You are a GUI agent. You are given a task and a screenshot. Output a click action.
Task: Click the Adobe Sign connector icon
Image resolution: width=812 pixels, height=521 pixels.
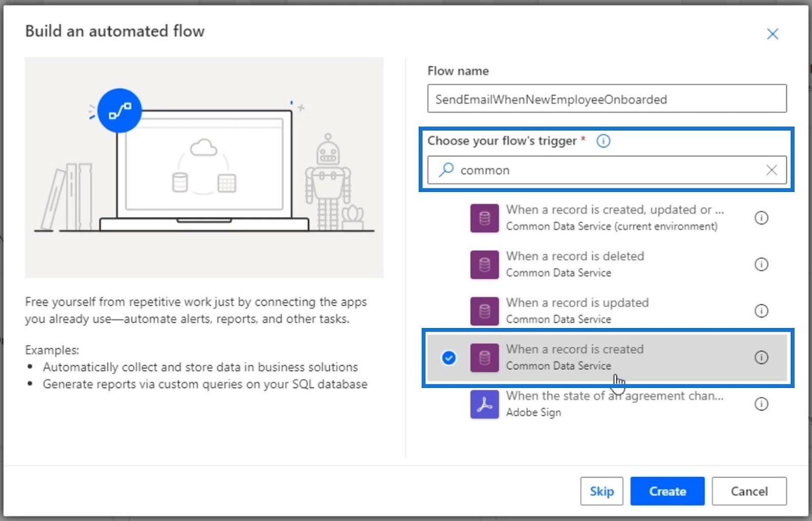click(x=484, y=404)
